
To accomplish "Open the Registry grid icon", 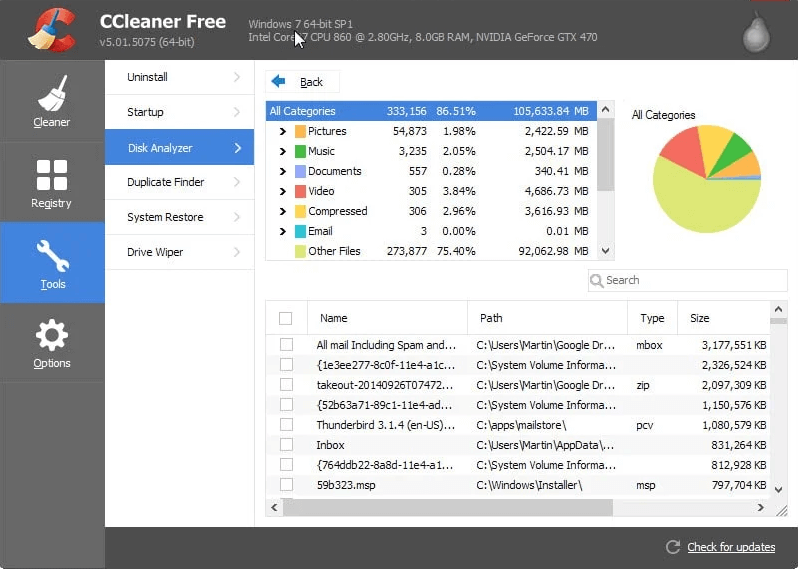I will 52,175.
